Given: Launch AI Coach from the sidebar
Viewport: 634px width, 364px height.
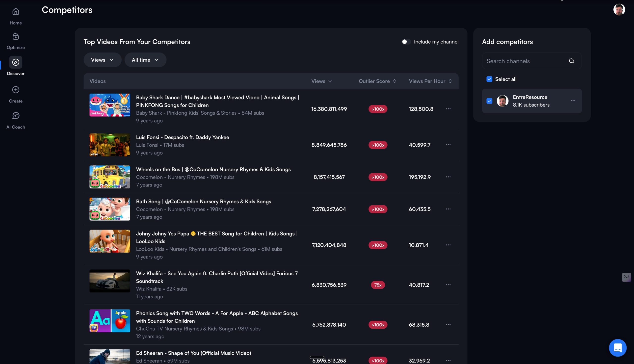Looking at the screenshot, I should (x=16, y=116).
